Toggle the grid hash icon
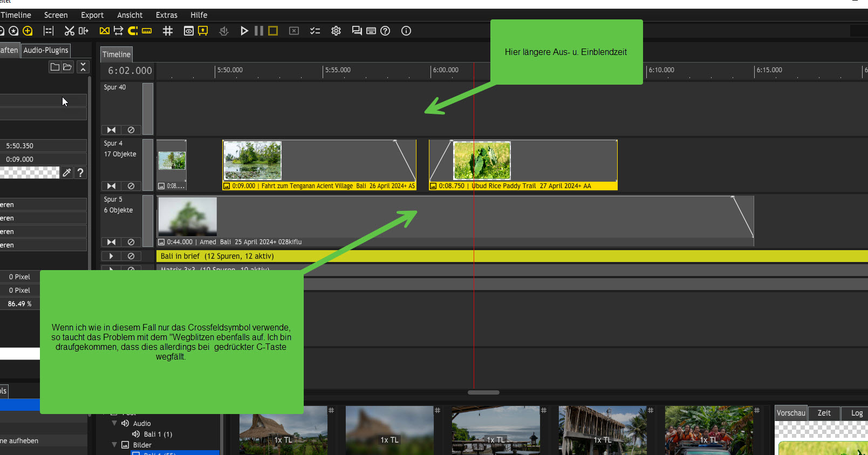The height and width of the screenshot is (455, 868). [168, 31]
